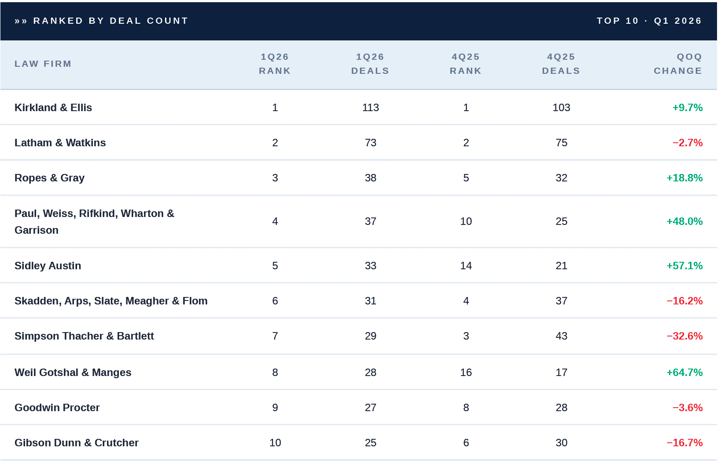This screenshot has height=463, width=721.
Task: Select the Latham & Watkins firm name
Action: tap(60, 143)
